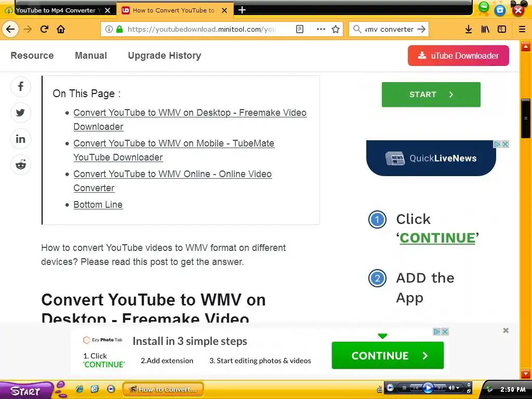532x399 pixels.
Task: Jump to Convert YouTube to WMV Online
Action: (x=172, y=180)
